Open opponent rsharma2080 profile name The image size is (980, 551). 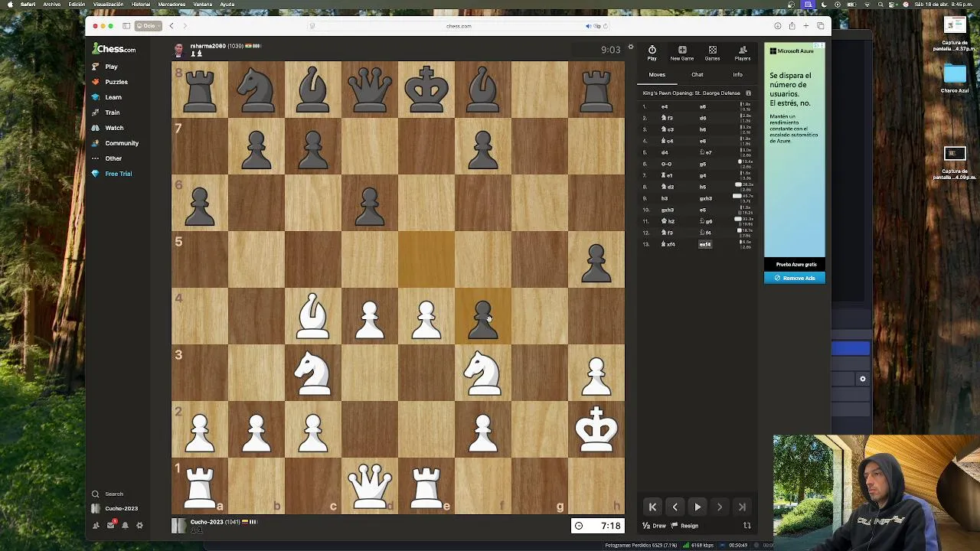[x=207, y=46]
